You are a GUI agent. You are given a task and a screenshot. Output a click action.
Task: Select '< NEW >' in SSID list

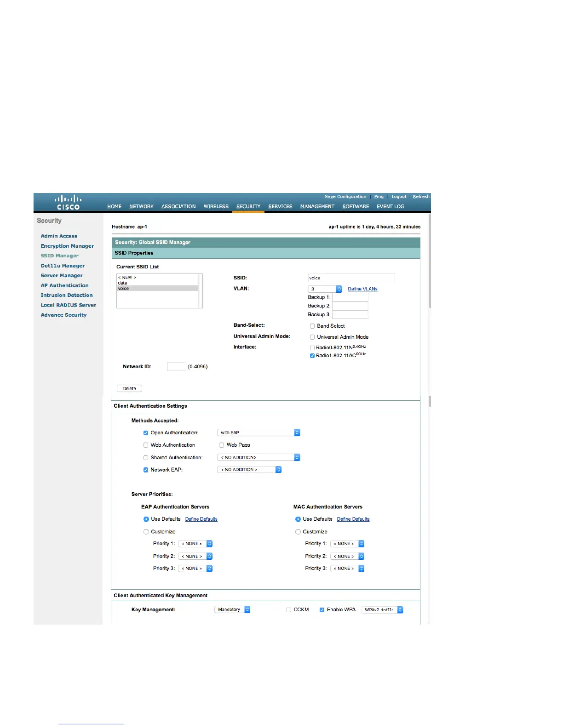tap(158, 278)
